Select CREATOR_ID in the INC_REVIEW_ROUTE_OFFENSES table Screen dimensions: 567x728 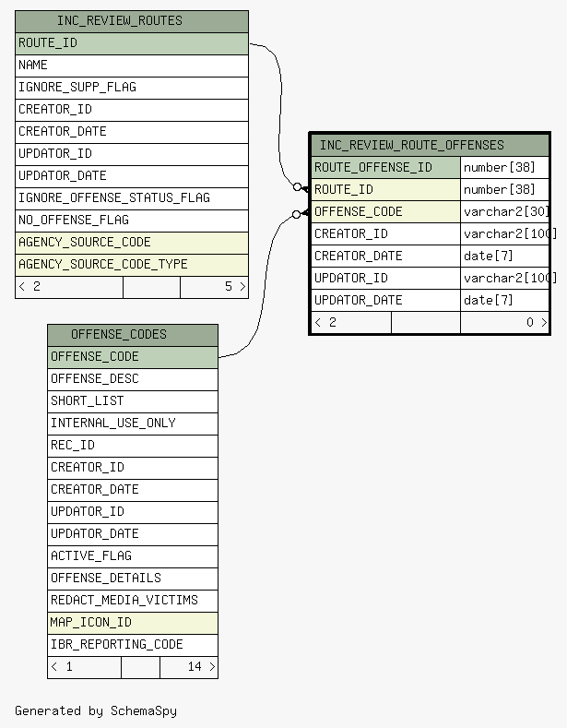(x=385, y=234)
